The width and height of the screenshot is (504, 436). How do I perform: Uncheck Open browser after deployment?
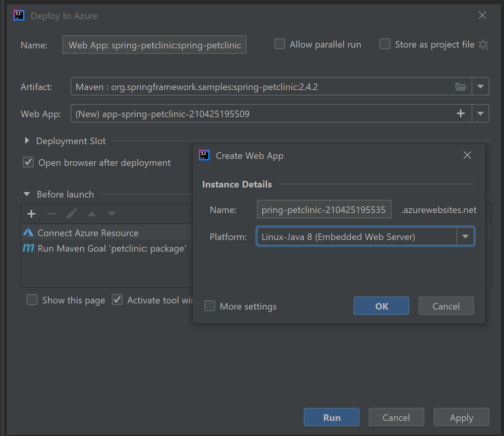pos(28,162)
